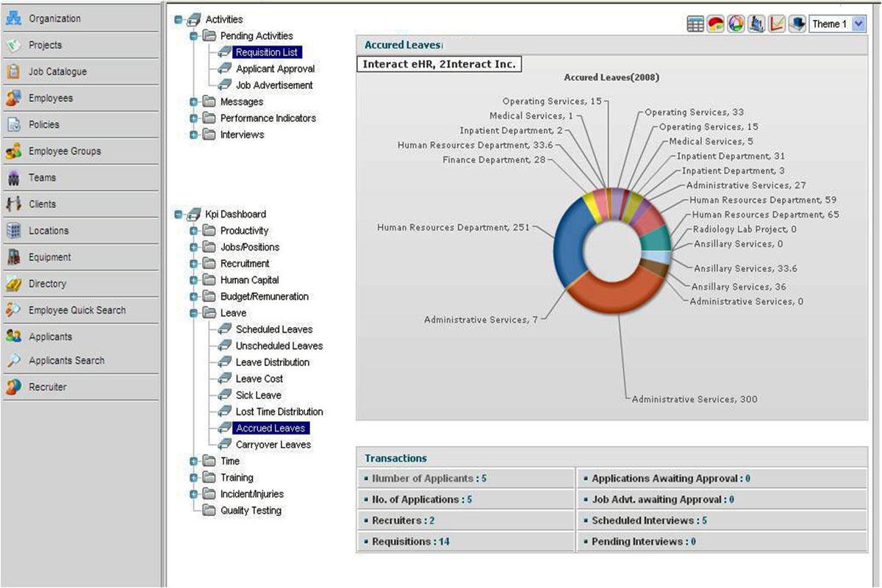The width and height of the screenshot is (882, 588).
Task: Collapse the Leave folder
Action: point(194,313)
